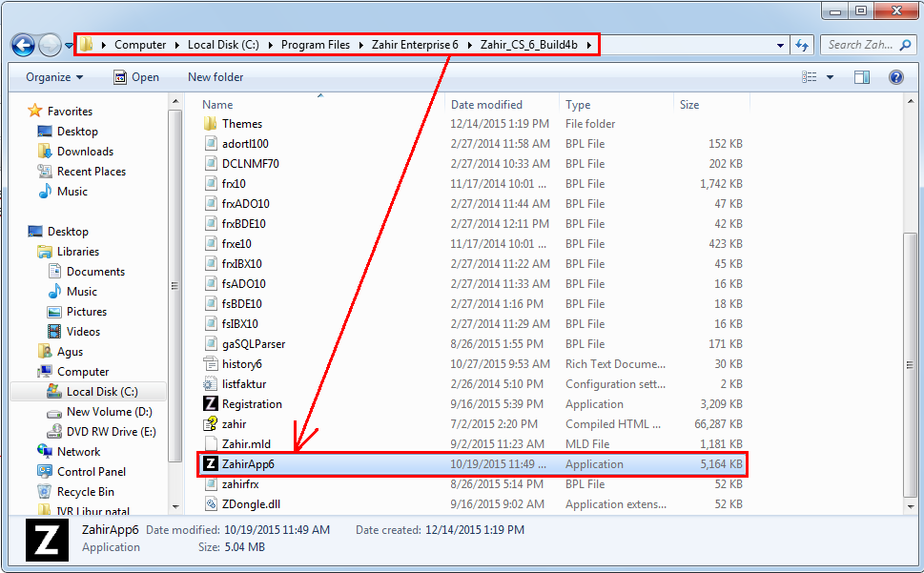This screenshot has width=924, height=573.
Task: Select the gaSQLParser file icon
Action: [211, 344]
